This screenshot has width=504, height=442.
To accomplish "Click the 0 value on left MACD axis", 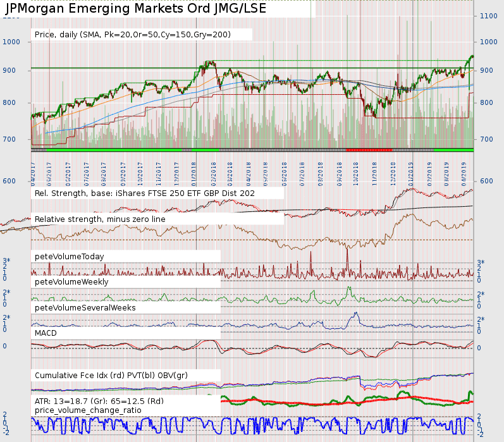I will point(4,347).
